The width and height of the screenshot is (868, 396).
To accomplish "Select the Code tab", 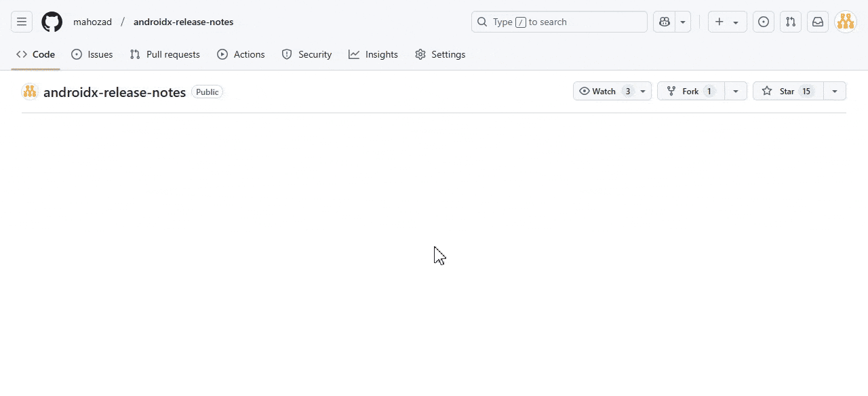I will tap(35, 54).
